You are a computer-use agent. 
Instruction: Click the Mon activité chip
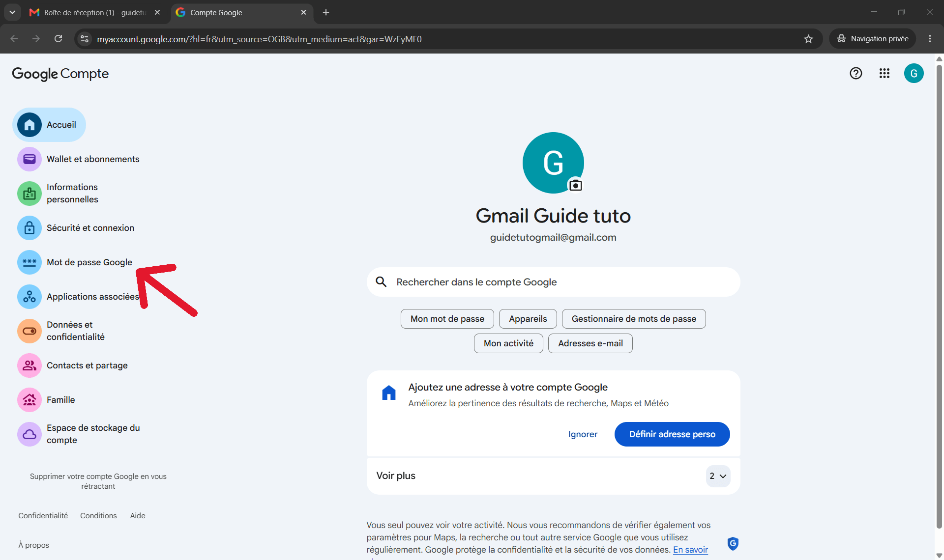(x=508, y=343)
